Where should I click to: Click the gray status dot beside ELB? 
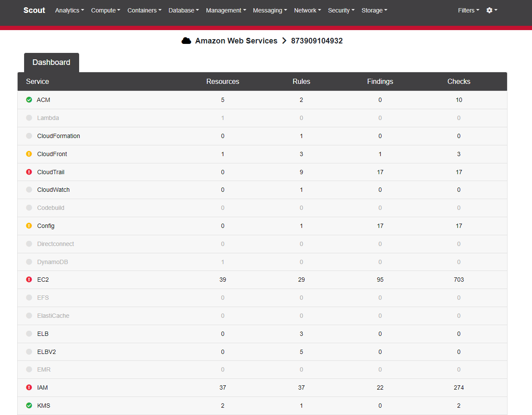29,334
